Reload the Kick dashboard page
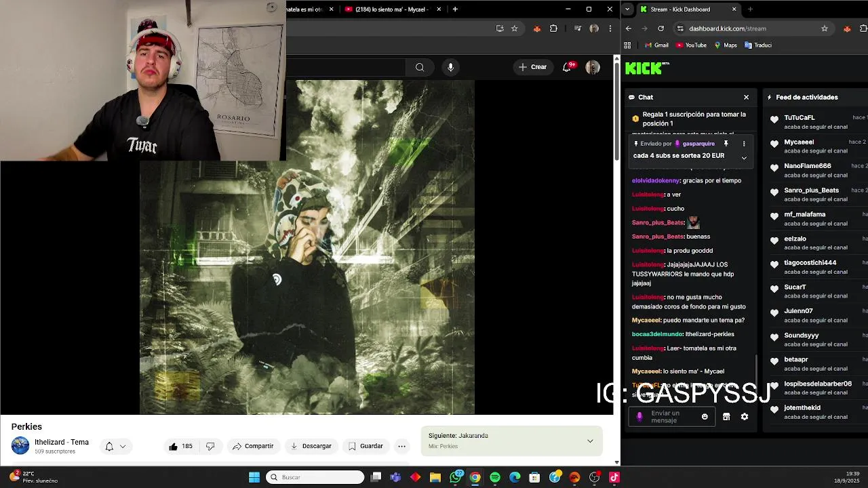 [x=660, y=28]
